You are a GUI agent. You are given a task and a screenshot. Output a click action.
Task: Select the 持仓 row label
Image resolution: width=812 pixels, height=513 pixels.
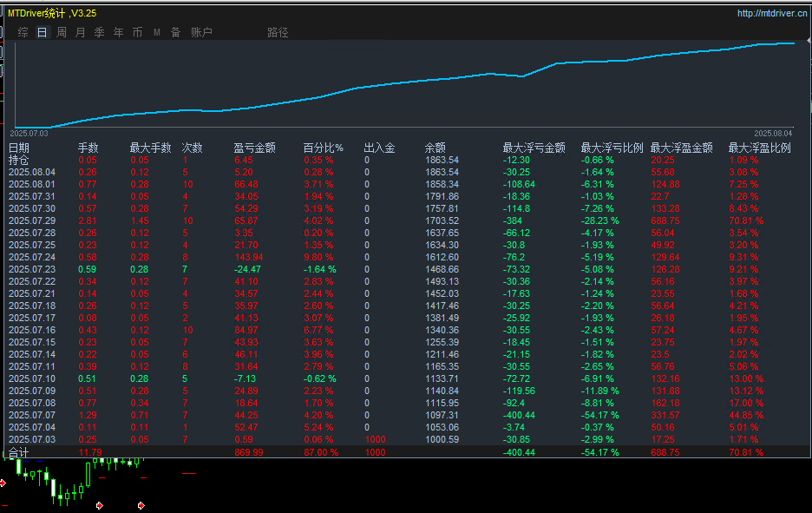tap(18, 160)
